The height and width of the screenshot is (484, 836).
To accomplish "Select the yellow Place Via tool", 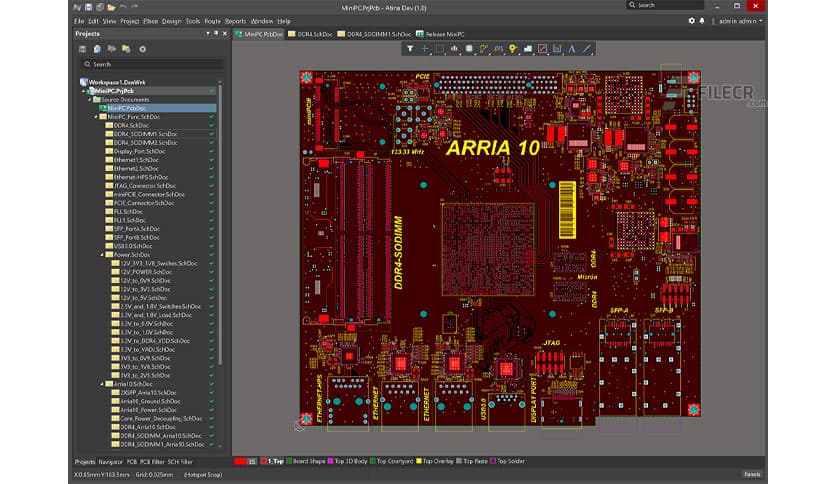I will coord(513,49).
